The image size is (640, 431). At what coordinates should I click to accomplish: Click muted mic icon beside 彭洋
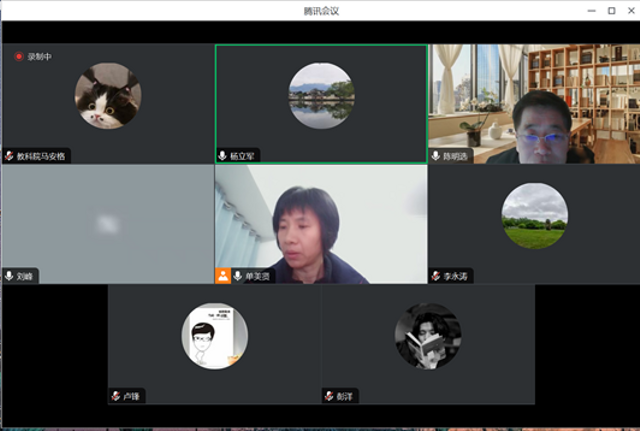click(329, 396)
